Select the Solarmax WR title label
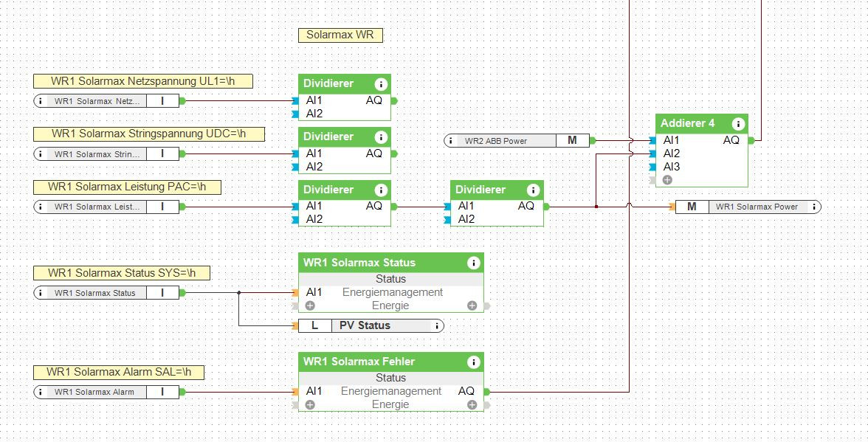 tap(340, 35)
